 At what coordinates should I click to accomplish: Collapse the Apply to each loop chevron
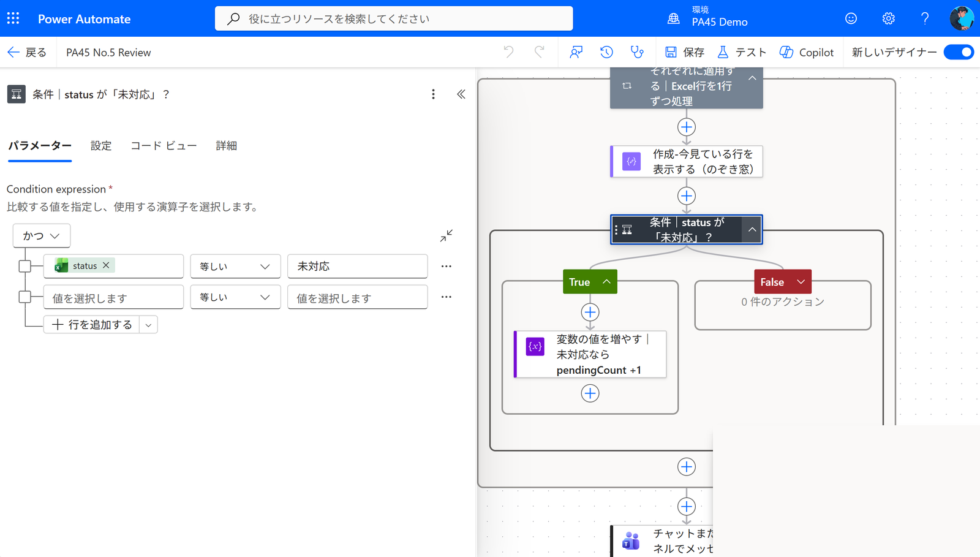coord(752,78)
